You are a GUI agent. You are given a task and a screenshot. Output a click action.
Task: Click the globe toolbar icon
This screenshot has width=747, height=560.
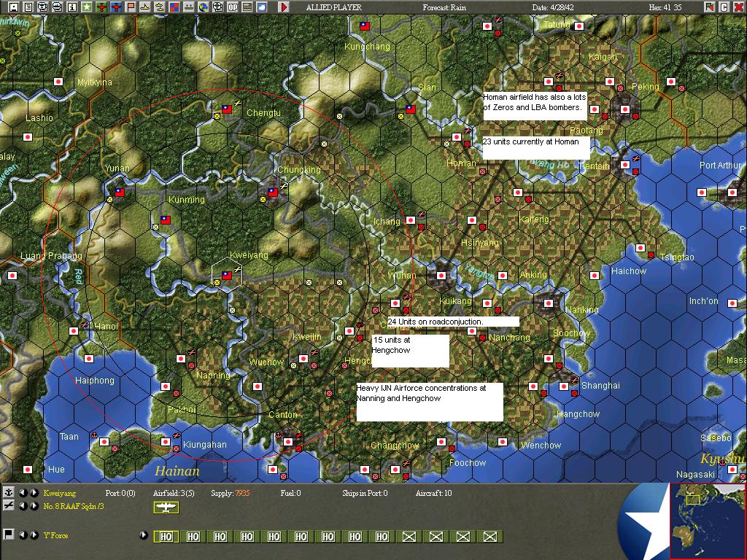click(x=204, y=7)
